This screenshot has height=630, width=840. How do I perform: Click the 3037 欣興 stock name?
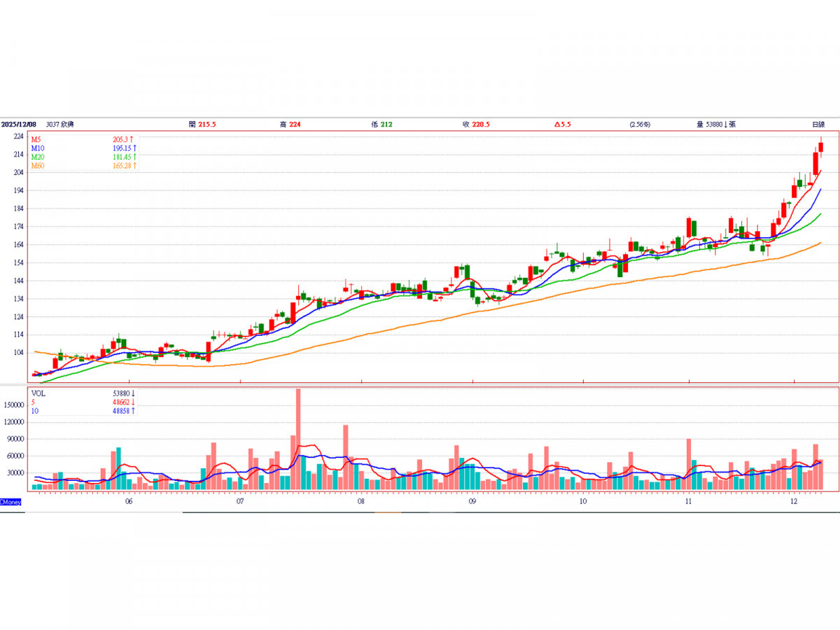coord(60,124)
